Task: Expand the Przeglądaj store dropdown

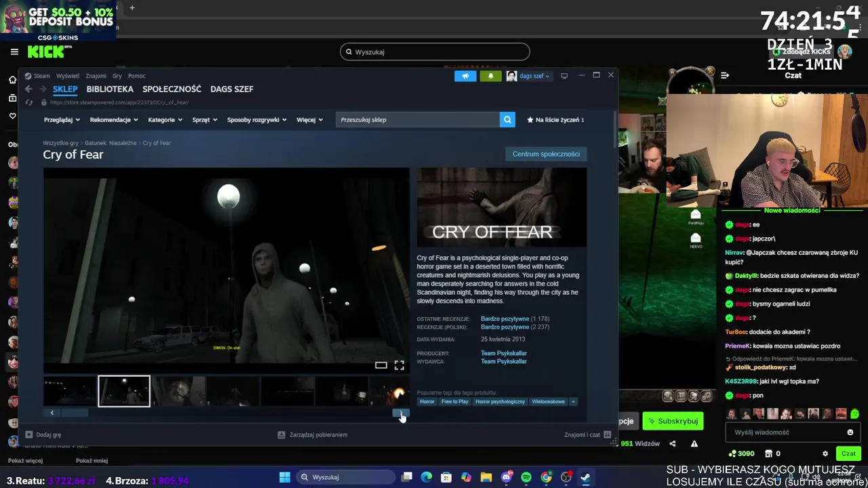Action: coord(62,120)
